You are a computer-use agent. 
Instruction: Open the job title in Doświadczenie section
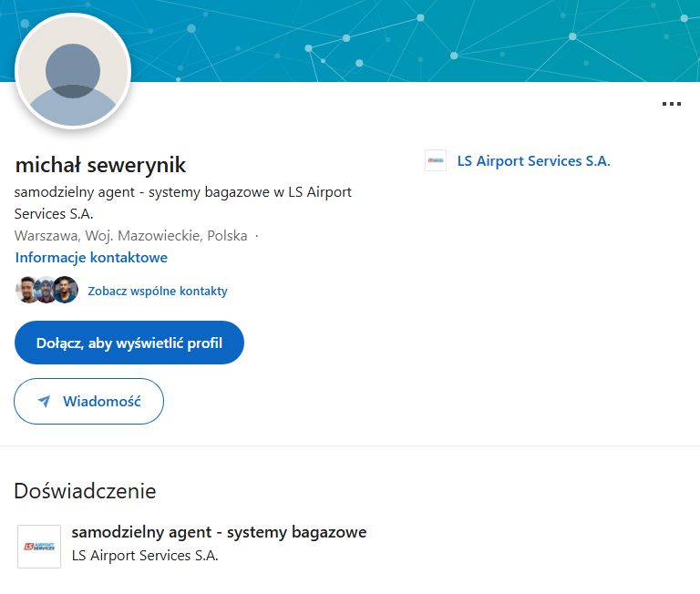tap(219, 532)
